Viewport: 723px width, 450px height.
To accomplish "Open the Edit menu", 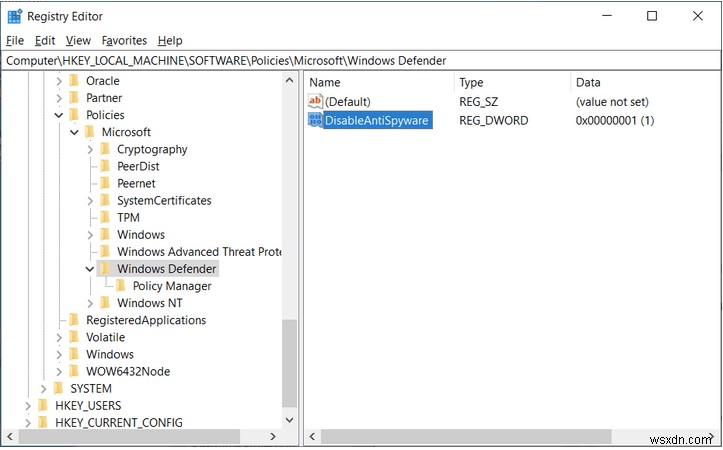I will (45, 41).
